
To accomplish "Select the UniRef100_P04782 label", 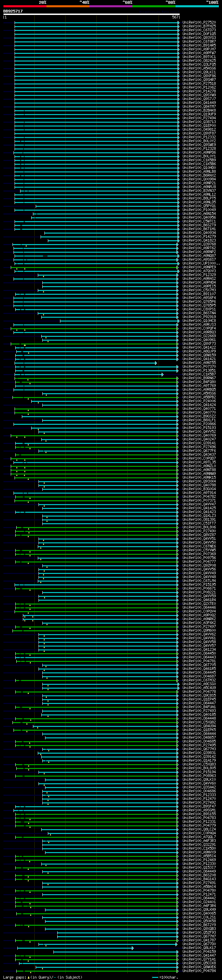I will 199,496.
